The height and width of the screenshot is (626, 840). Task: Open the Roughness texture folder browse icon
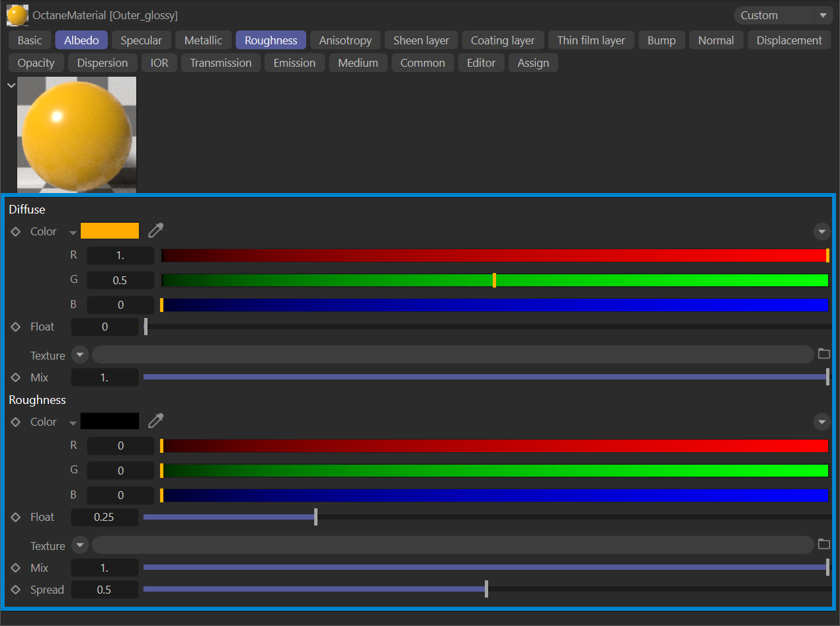(823, 544)
